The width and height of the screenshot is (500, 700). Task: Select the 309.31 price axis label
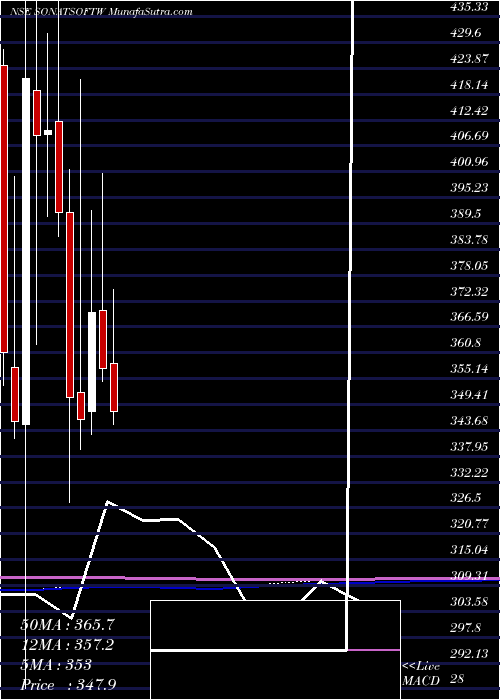pos(467,576)
